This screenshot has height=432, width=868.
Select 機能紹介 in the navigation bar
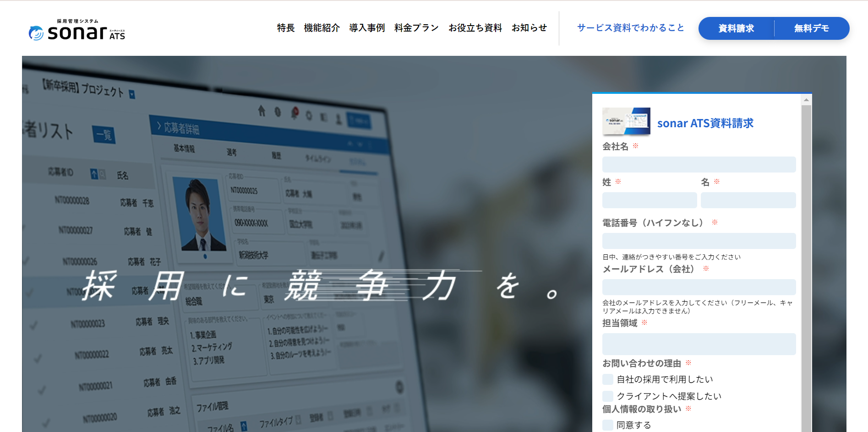click(x=322, y=28)
